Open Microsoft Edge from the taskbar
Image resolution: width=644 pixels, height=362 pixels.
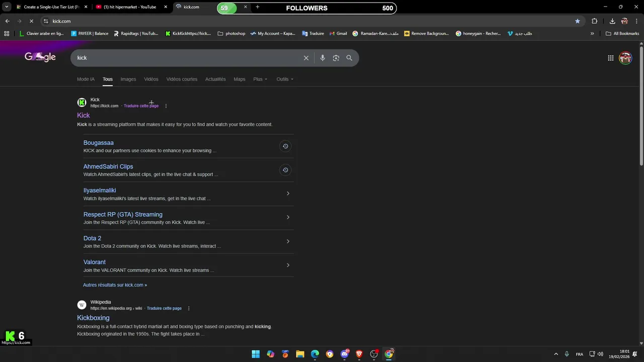(315, 354)
